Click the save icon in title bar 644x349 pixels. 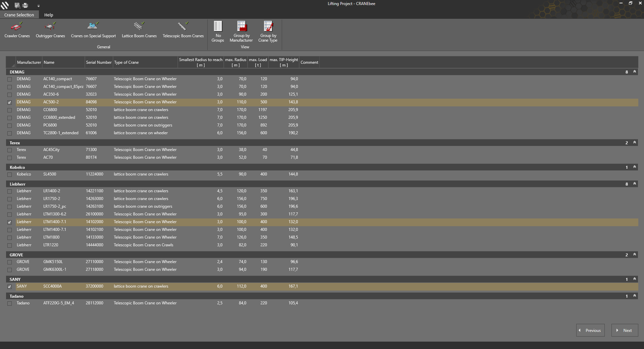pyautogui.click(x=17, y=5)
